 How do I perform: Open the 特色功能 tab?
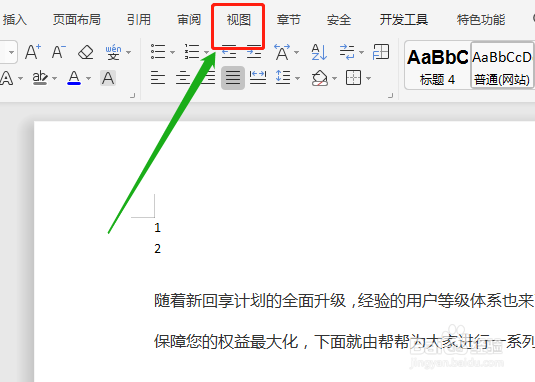(x=481, y=20)
